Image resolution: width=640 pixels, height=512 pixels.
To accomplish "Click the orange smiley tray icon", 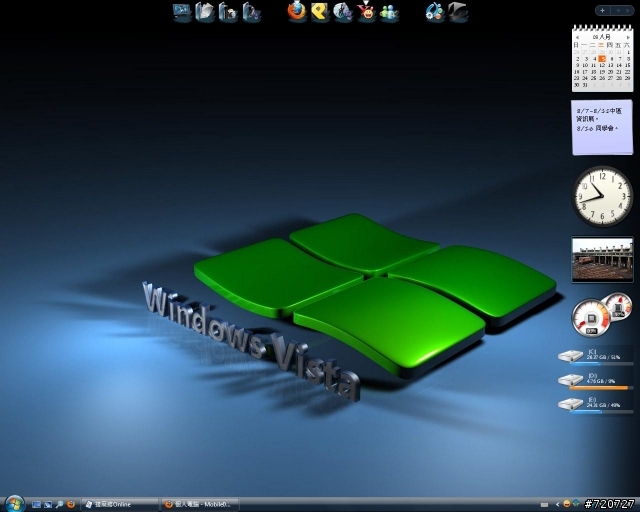I will coord(567,504).
